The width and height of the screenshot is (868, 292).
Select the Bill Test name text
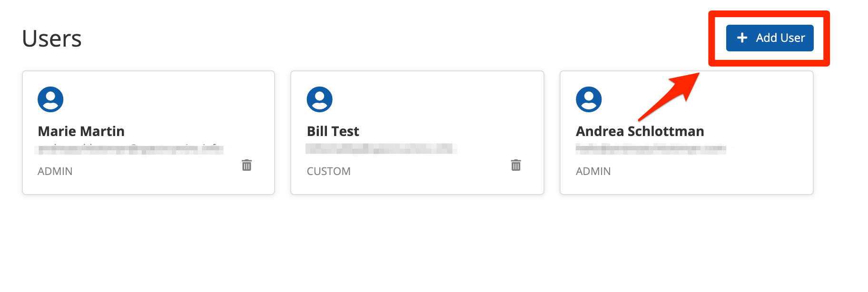coord(333,131)
